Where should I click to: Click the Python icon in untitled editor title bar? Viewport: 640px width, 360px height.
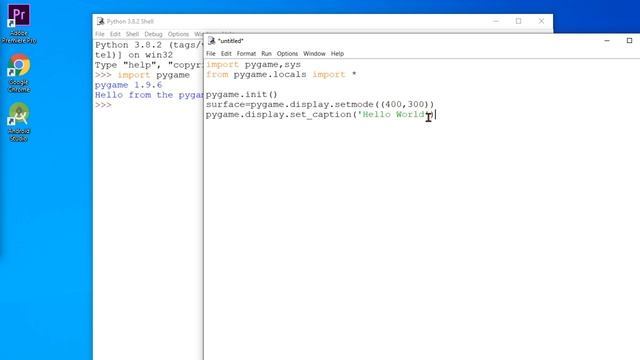click(x=211, y=40)
